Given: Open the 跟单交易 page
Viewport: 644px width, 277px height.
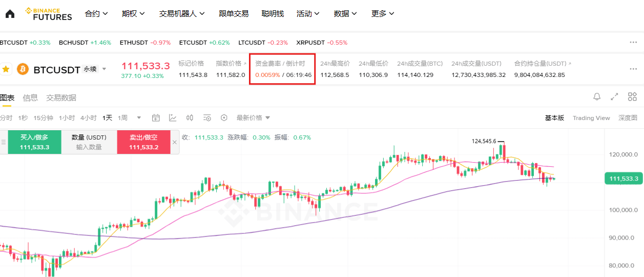Looking at the screenshot, I should click(x=234, y=14).
